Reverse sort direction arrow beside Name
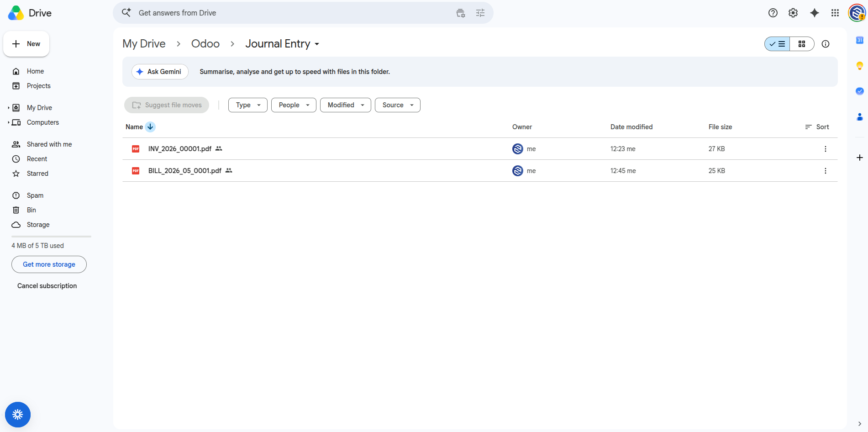Image resolution: width=868 pixels, height=432 pixels. 150,127
